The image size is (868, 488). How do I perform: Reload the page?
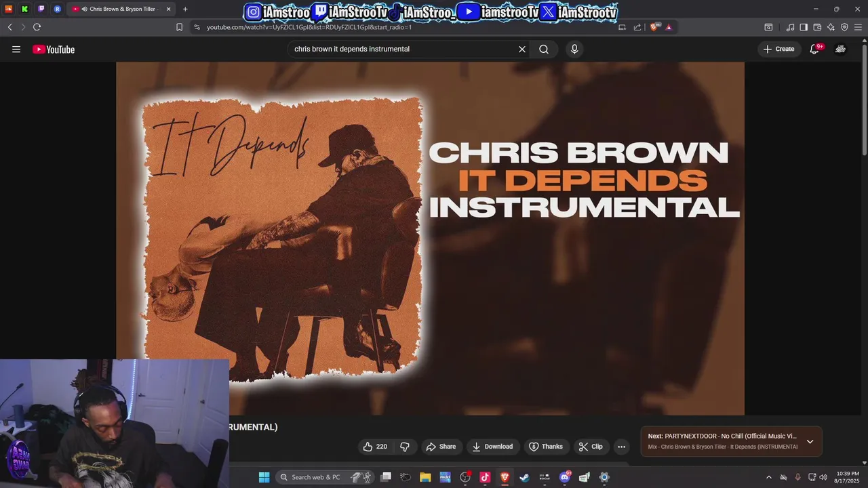(37, 27)
